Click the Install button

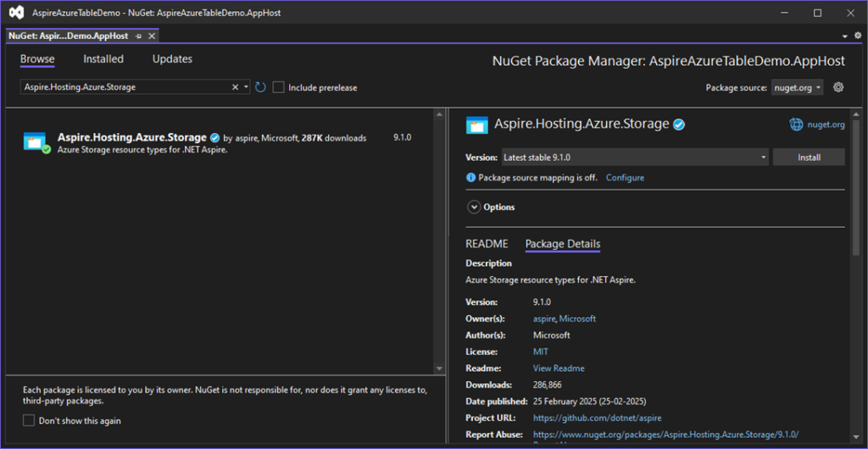coord(809,157)
